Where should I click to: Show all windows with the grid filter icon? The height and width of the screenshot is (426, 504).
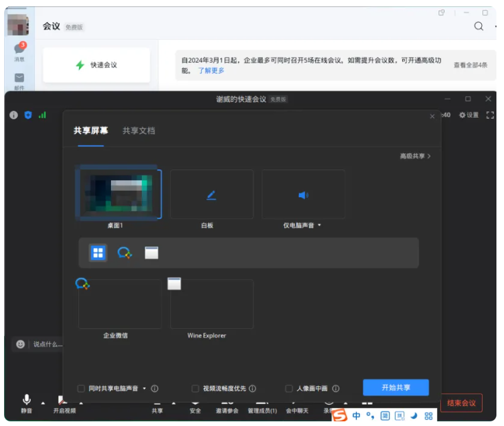point(98,253)
